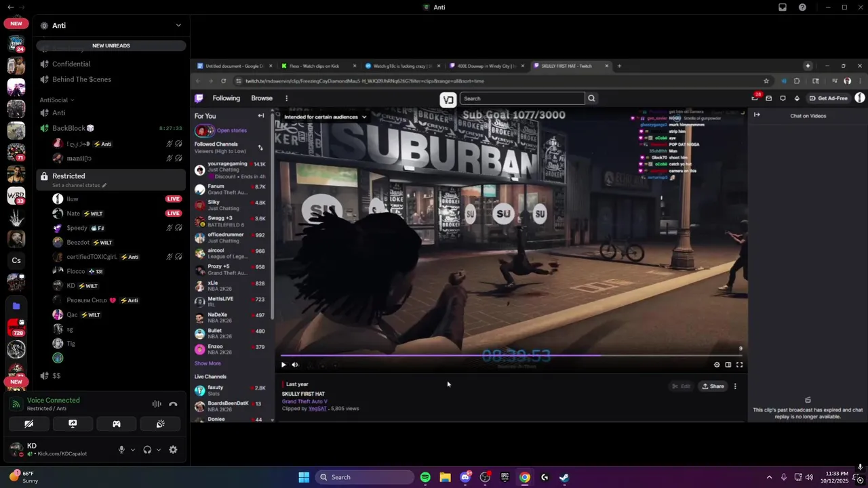The image size is (868, 488).
Task: Collapse the Chat on Videos panel
Action: tap(757, 115)
